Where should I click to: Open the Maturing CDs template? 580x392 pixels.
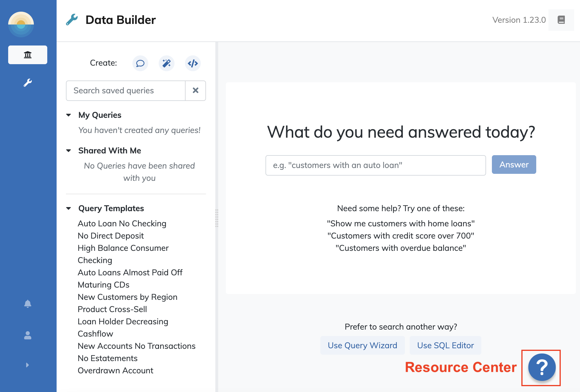pyautogui.click(x=104, y=285)
